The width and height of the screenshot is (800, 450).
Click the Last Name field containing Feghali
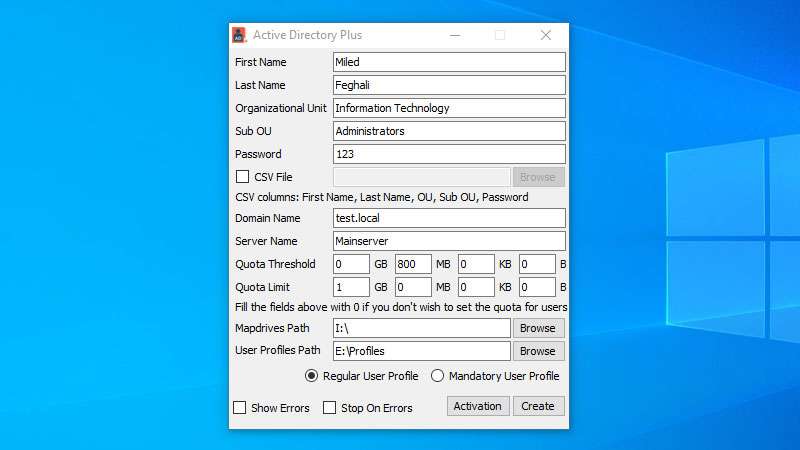(449, 85)
